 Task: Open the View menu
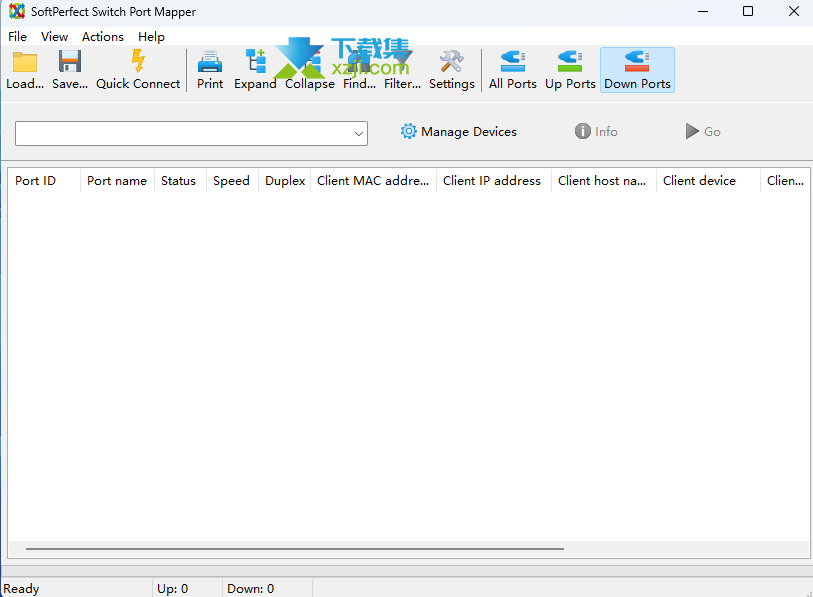54,37
